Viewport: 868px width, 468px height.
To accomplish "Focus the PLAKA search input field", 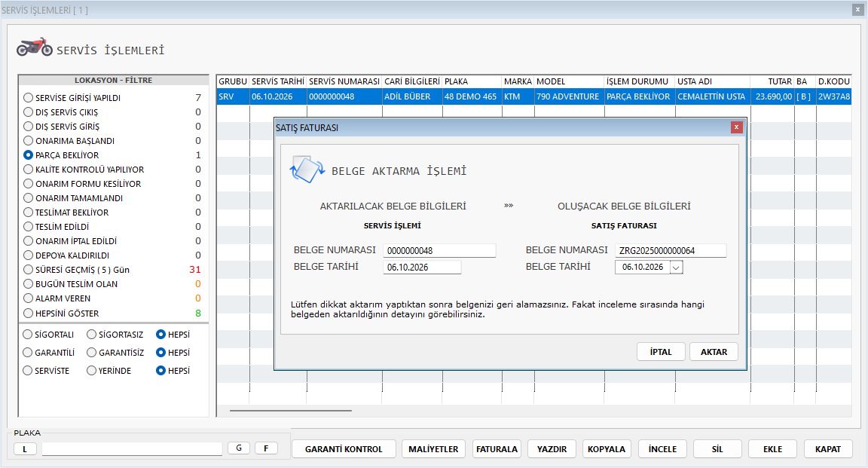I will (132, 448).
